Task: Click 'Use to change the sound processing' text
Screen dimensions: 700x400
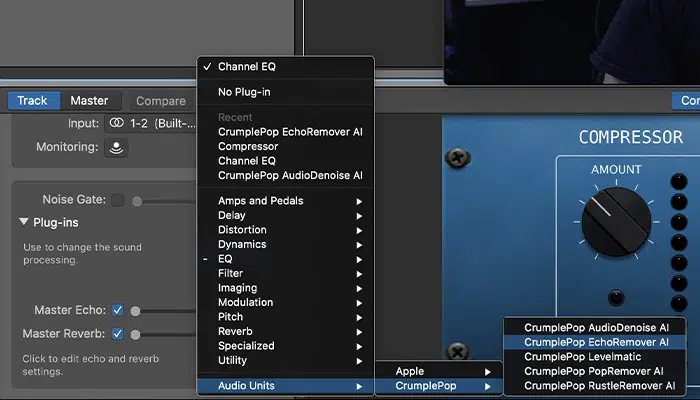Action: (82, 254)
